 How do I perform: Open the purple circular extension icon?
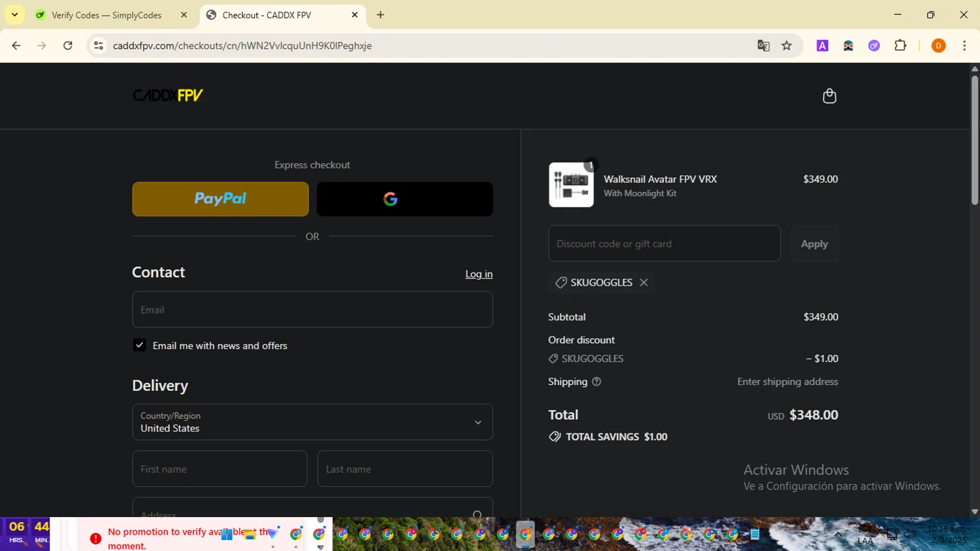tap(874, 45)
